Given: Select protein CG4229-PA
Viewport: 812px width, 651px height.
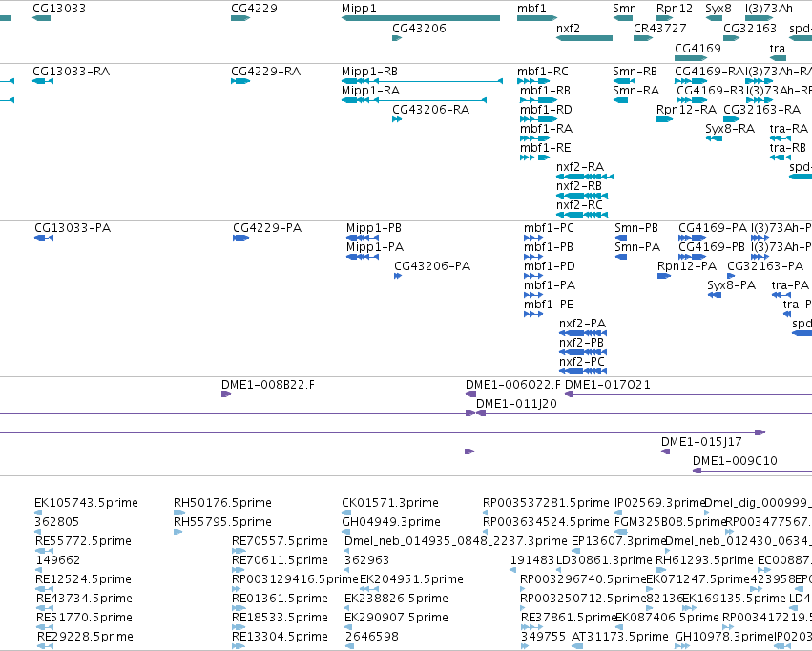Looking at the screenshot, I should pos(267,228).
